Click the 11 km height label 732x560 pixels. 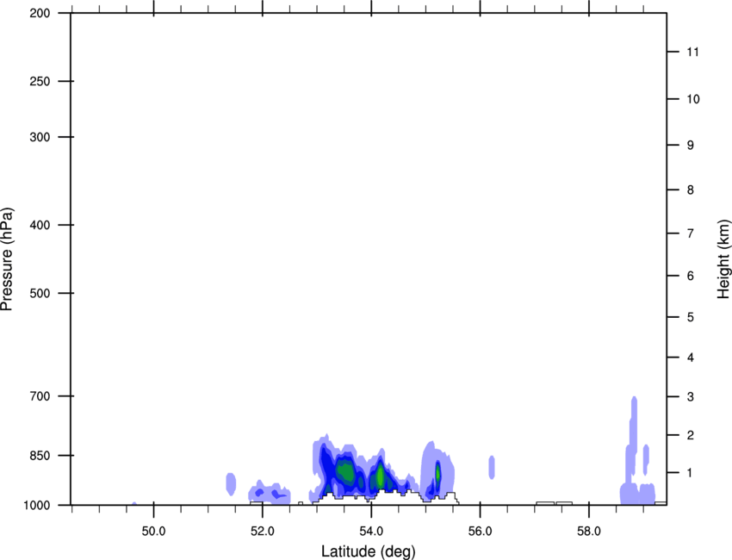click(693, 52)
